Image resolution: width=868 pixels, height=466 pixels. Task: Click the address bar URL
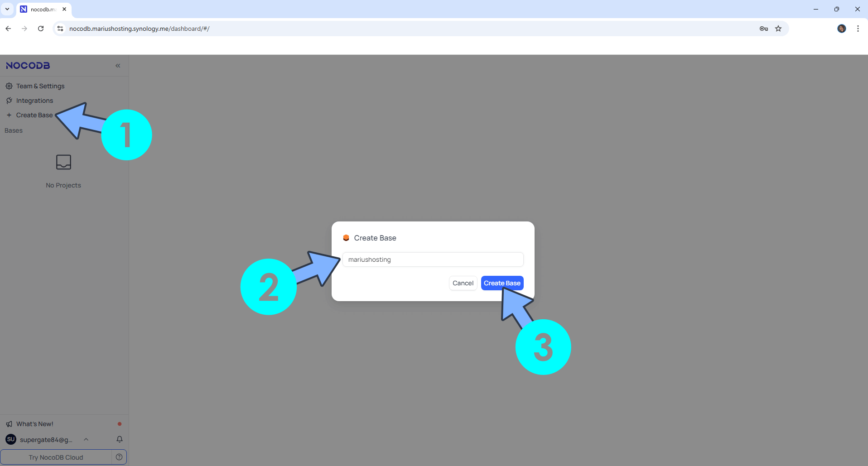tap(140, 29)
